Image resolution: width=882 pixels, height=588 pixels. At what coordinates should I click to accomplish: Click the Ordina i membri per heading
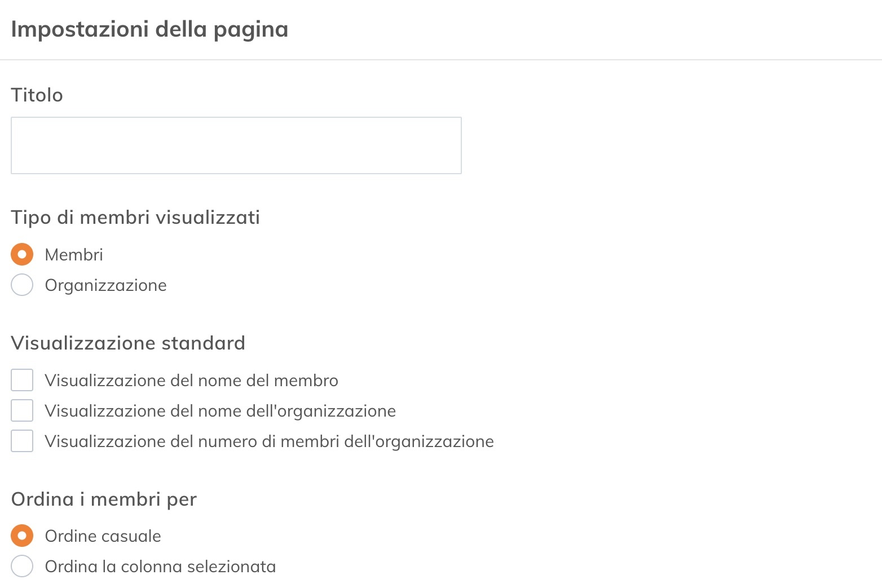click(104, 499)
